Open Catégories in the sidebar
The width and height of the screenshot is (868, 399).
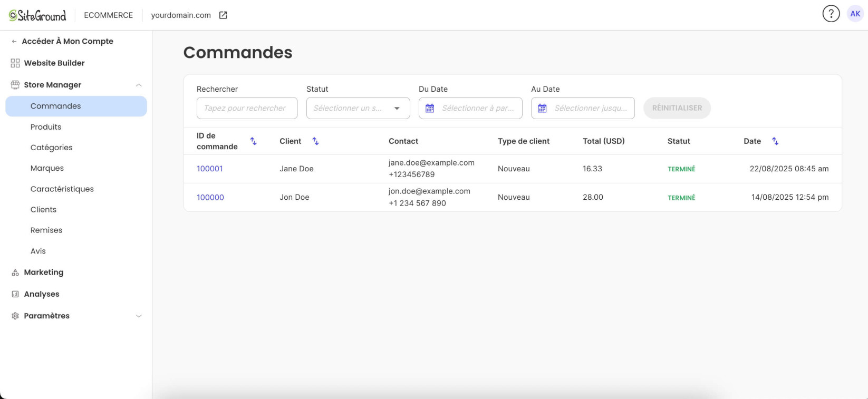coord(52,148)
